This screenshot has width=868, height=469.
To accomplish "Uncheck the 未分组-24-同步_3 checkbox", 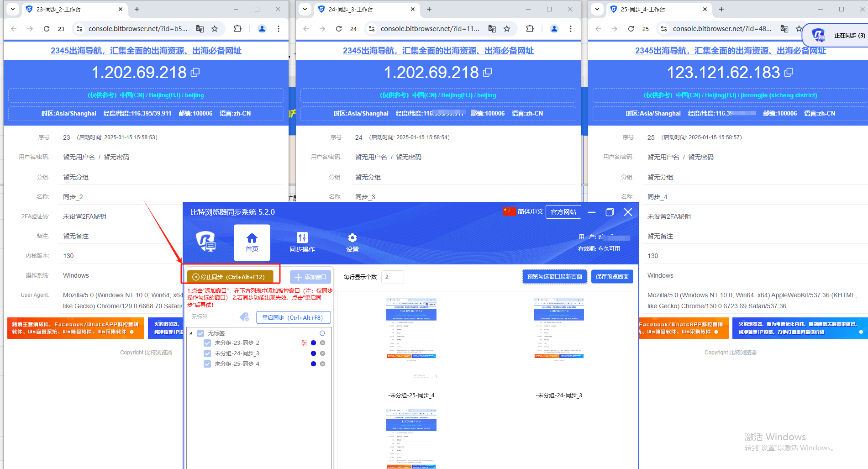I will coord(207,353).
